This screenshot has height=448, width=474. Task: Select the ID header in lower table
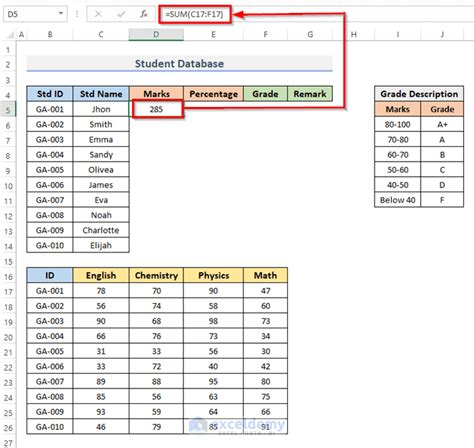[x=50, y=275]
